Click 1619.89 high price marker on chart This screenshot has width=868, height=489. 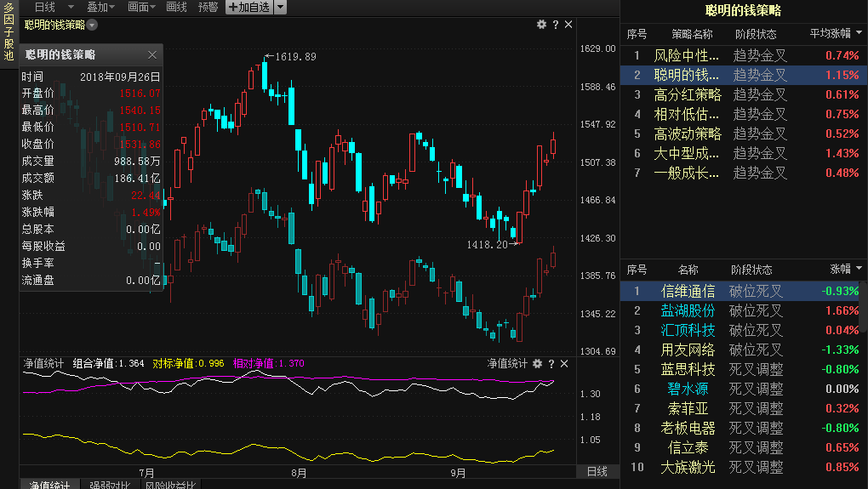coord(295,56)
